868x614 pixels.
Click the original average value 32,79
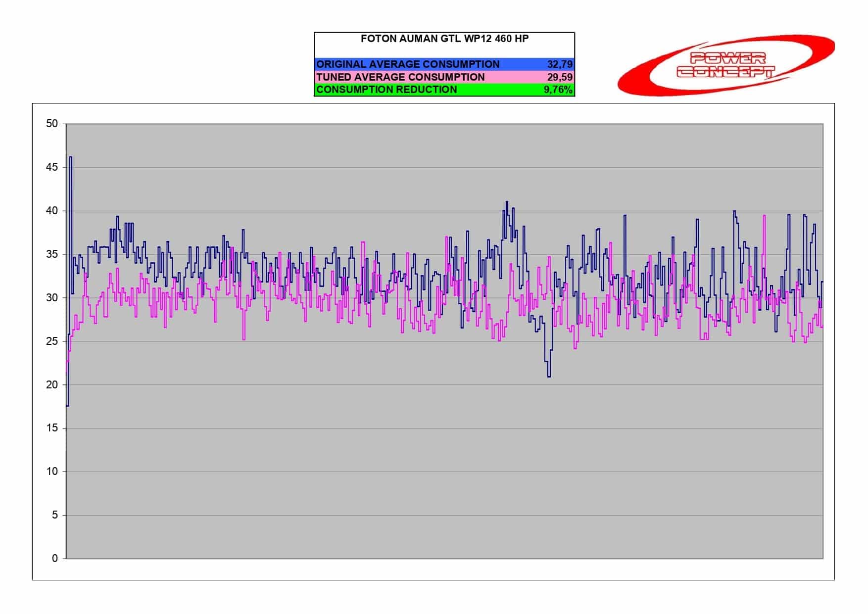pyautogui.click(x=560, y=64)
